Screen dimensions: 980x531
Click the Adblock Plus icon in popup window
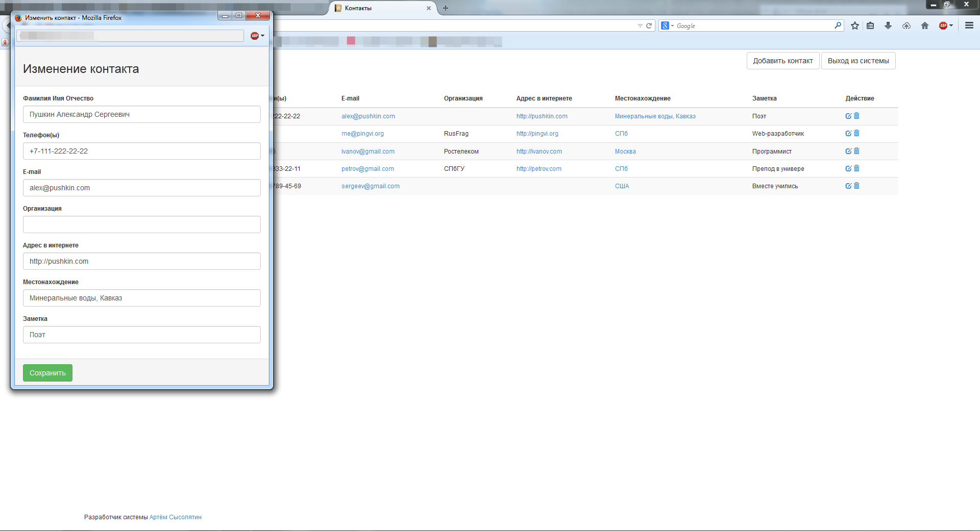click(x=255, y=36)
